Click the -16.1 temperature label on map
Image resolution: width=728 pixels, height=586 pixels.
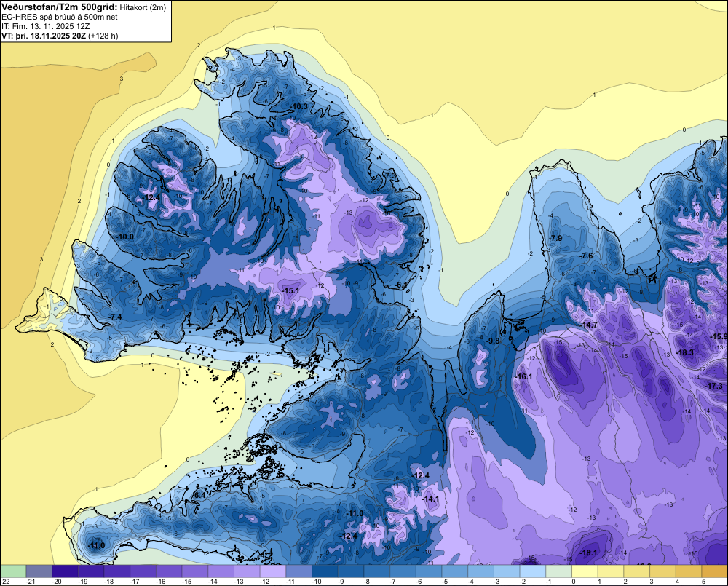pos(523,376)
